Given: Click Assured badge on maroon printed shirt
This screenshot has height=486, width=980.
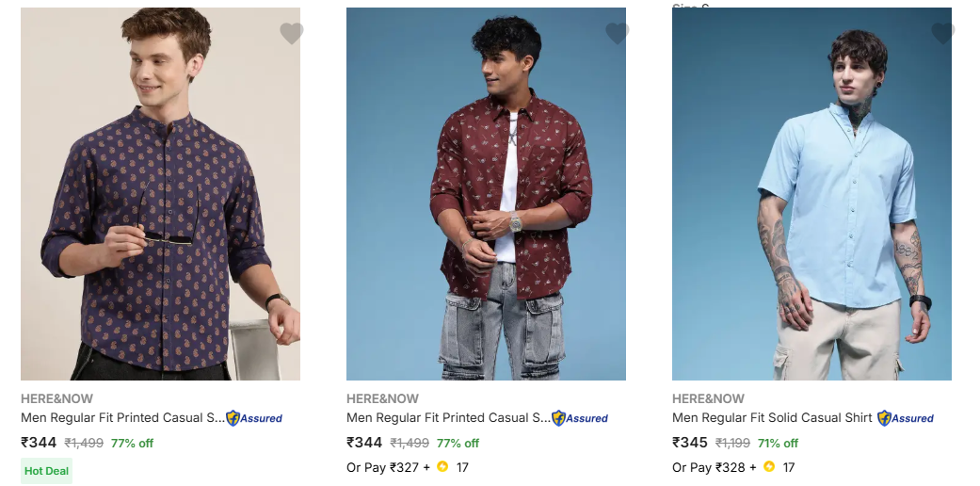Looking at the screenshot, I should click(x=580, y=418).
